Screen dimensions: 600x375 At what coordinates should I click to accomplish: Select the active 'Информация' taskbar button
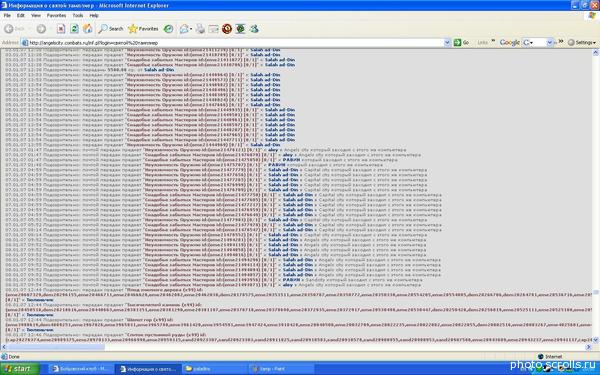[x=148, y=369]
